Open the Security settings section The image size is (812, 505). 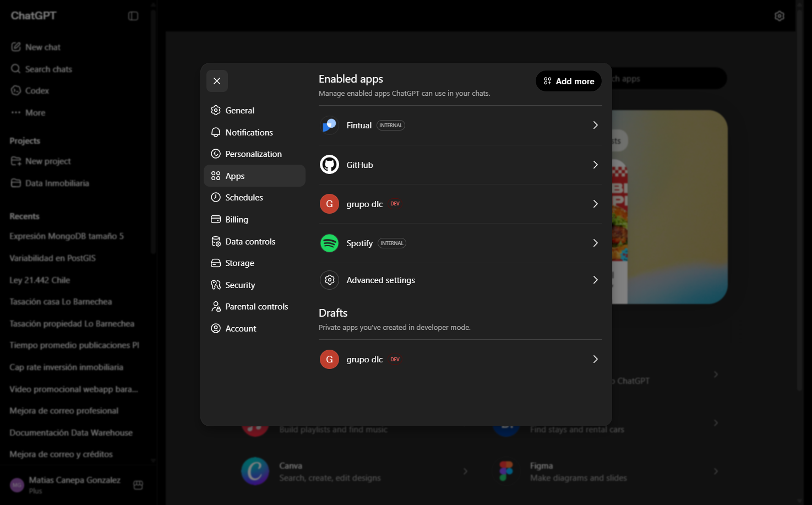[x=254, y=285]
